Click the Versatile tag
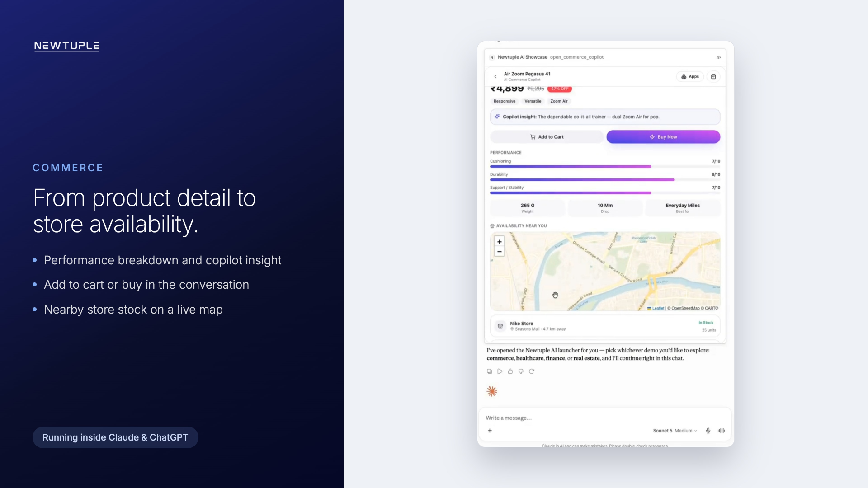Viewport: 868px width, 488px height. [x=533, y=101]
